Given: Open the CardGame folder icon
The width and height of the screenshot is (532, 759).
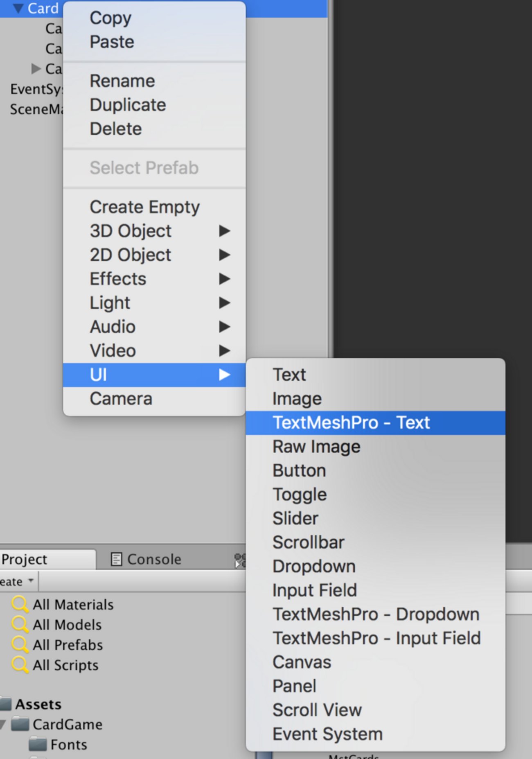Looking at the screenshot, I should click(20, 724).
